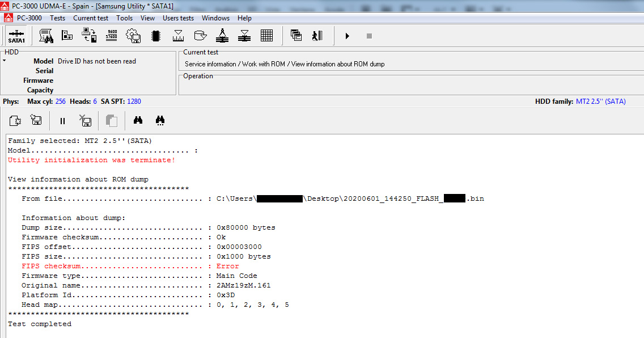
Task: Click the black chip icon
Action: (x=156, y=36)
